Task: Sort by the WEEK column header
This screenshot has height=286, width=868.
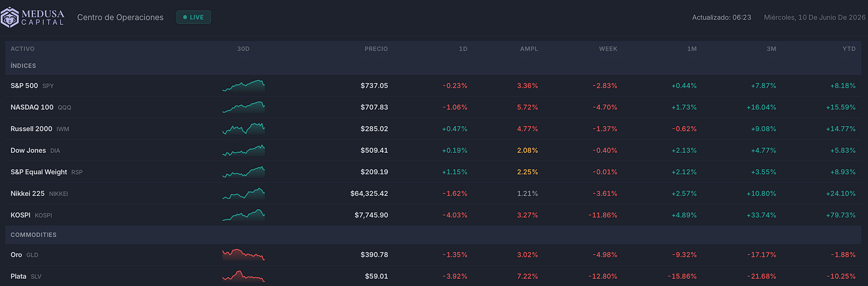Action: tap(608, 49)
